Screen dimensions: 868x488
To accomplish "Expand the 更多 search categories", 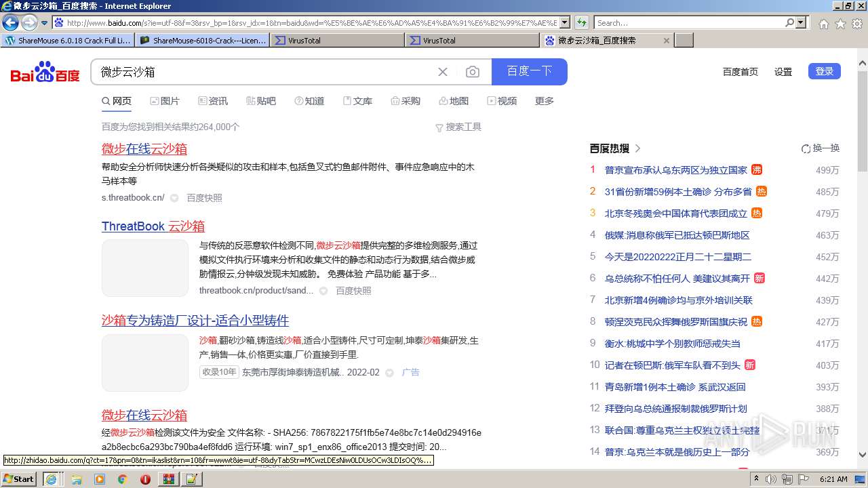I will (x=545, y=101).
